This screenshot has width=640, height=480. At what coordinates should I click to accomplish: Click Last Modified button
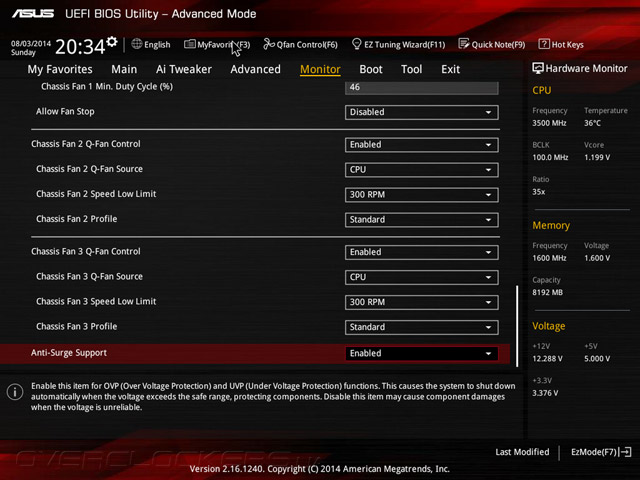point(522,452)
